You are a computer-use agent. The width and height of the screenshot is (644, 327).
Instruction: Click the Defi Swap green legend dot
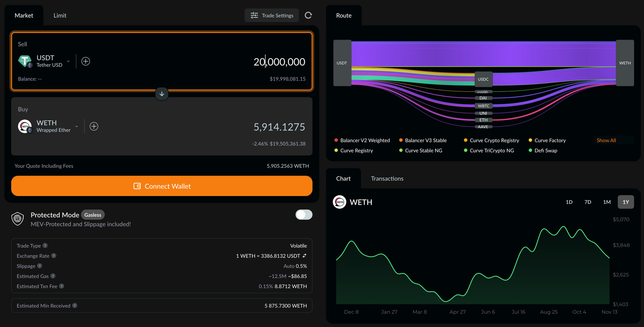pyautogui.click(x=530, y=150)
